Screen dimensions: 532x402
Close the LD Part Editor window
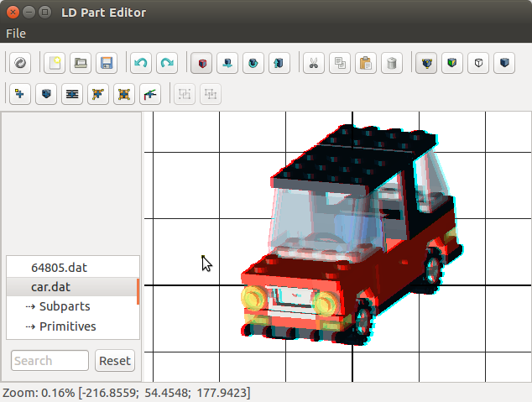[x=13, y=13]
